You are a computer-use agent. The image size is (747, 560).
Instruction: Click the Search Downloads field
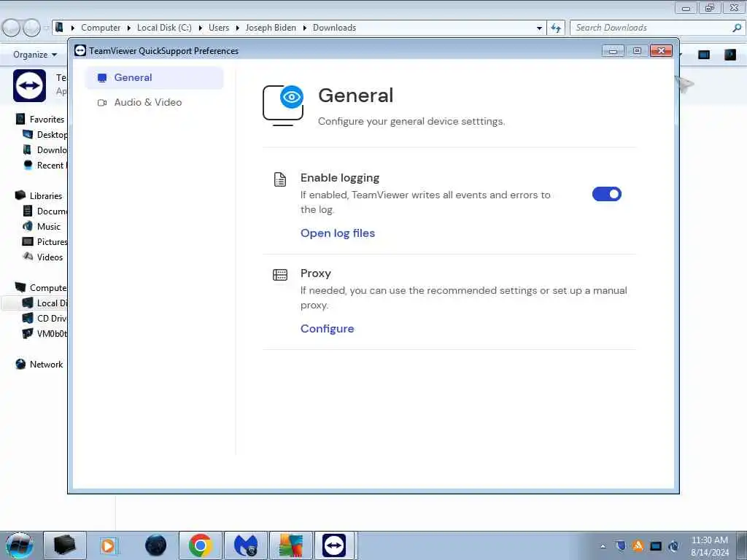tap(653, 28)
